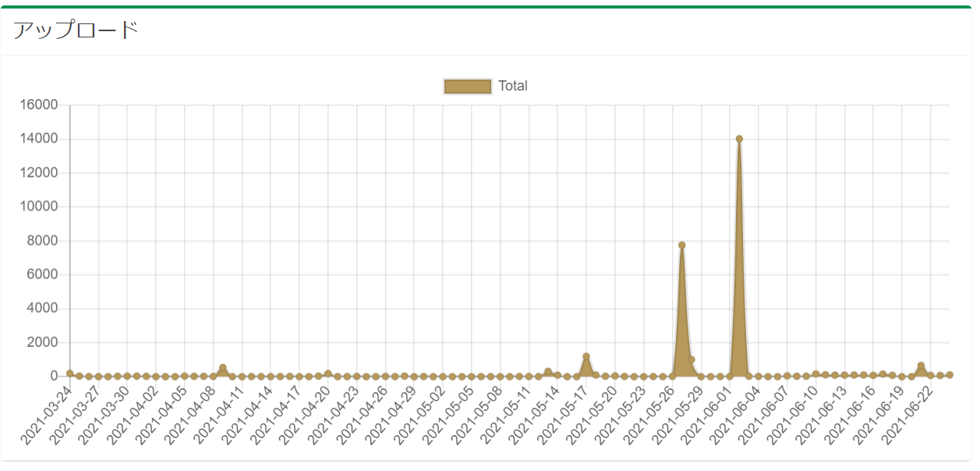Select the small peak point after 2021-06-19
The height and width of the screenshot is (471, 980).
tap(921, 366)
